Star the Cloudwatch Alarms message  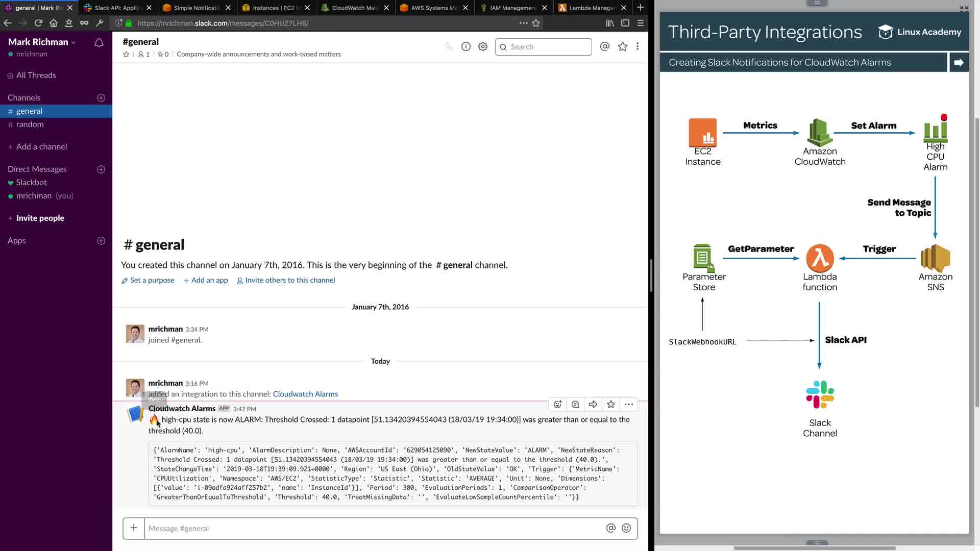610,404
